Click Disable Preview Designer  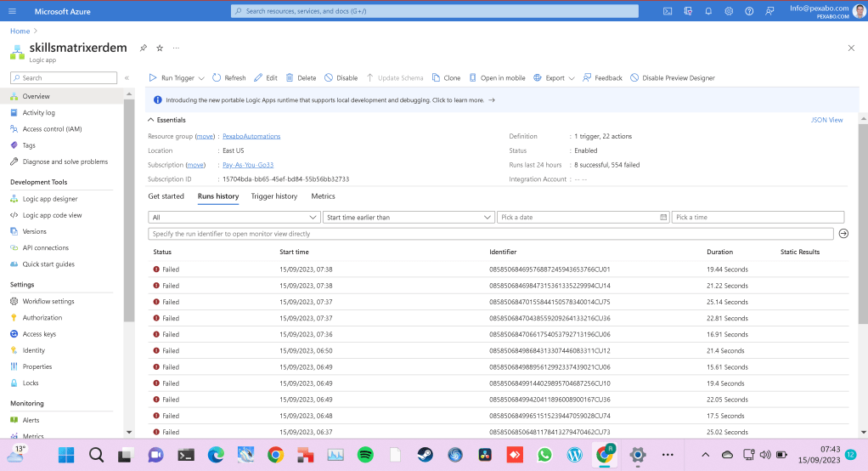(673, 78)
